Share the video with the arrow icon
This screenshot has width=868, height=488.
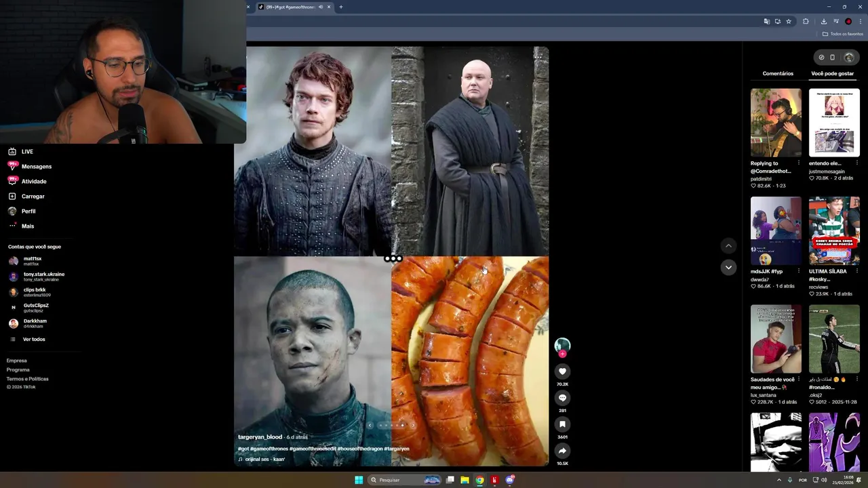[x=562, y=451]
